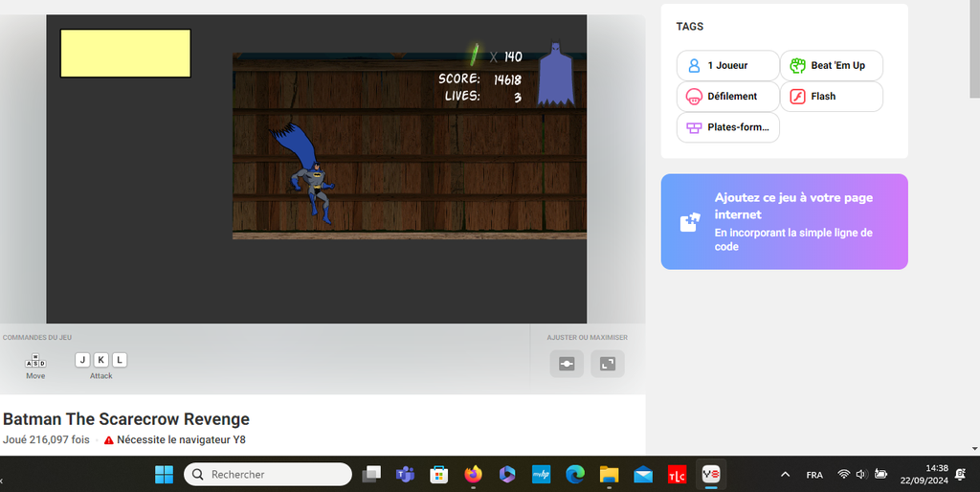This screenshot has height=492, width=980.
Task: Click the Flash tag
Action: click(x=831, y=97)
